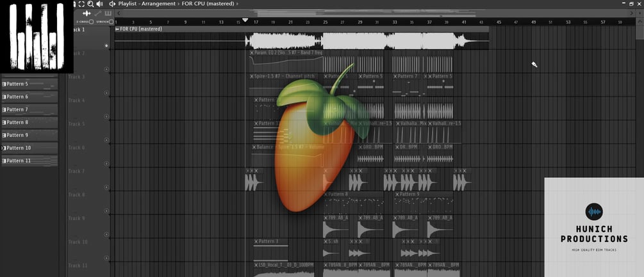Enable the Z-CROSS checkbox
Image resolution: width=644 pixels, height=277 pixels.
(91, 22)
